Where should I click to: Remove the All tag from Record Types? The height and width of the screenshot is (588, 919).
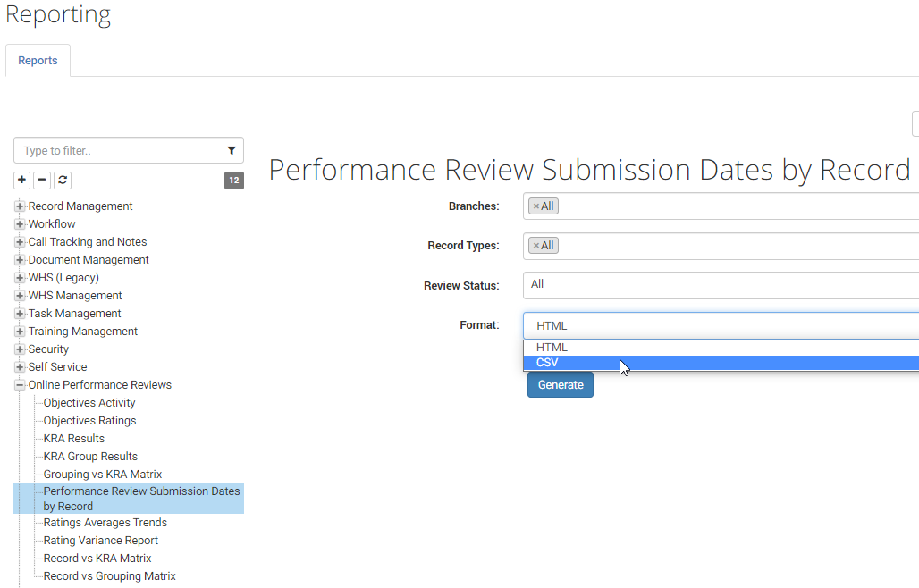[x=535, y=246]
